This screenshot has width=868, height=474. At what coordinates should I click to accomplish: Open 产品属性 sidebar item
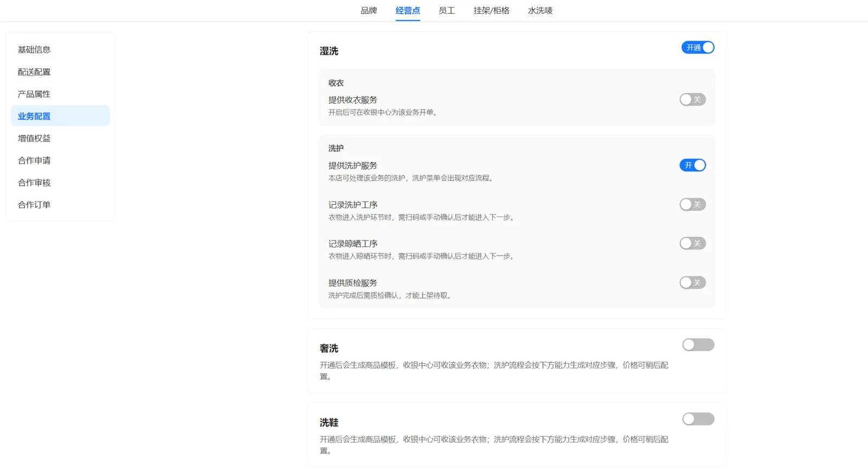[60, 94]
